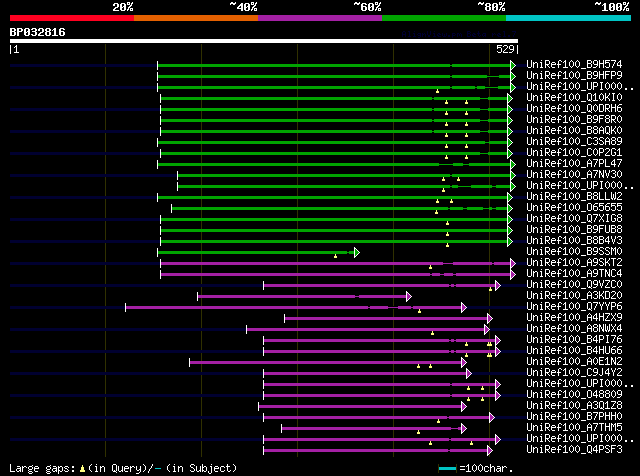This screenshot has width=640, height=476.
Task: Click the white start tick of A8NWX4 alignment
Action: pos(247,329)
